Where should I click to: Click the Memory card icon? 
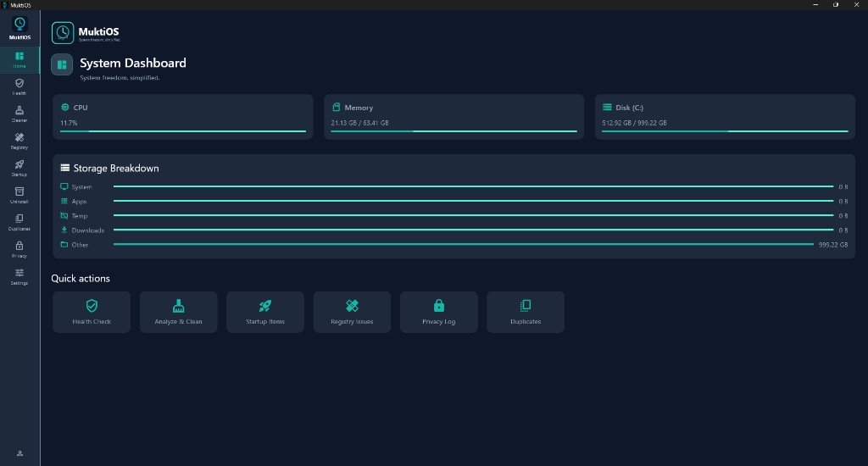pyautogui.click(x=336, y=108)
